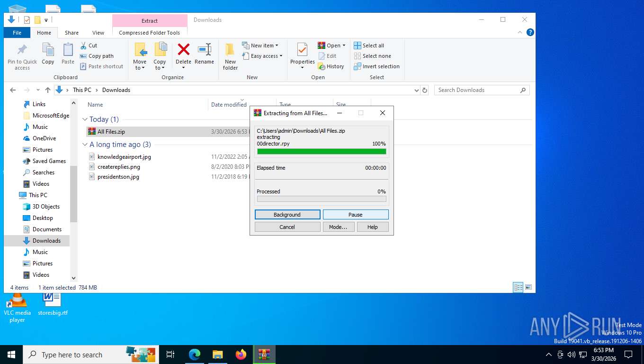Click the Mode... button
The image size is (644, 364).
tap(338, 227)
